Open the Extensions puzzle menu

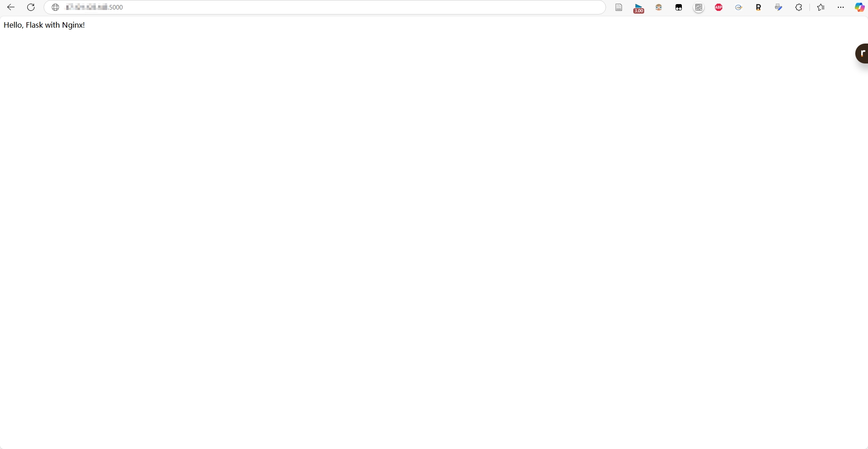[x=799, y=7]
